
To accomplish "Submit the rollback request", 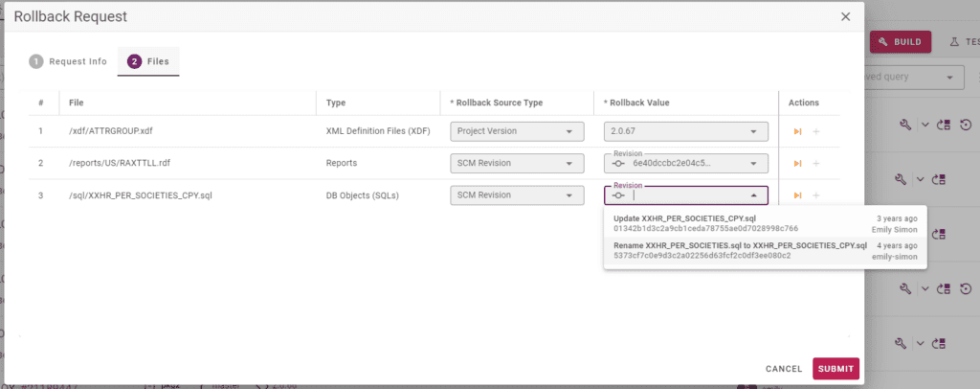I will click(835, 369).
